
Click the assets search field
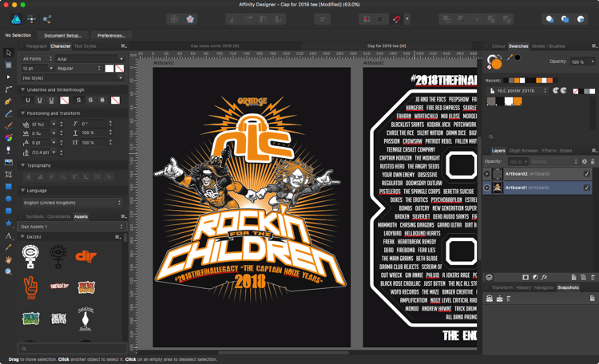[x=73, y=348]
